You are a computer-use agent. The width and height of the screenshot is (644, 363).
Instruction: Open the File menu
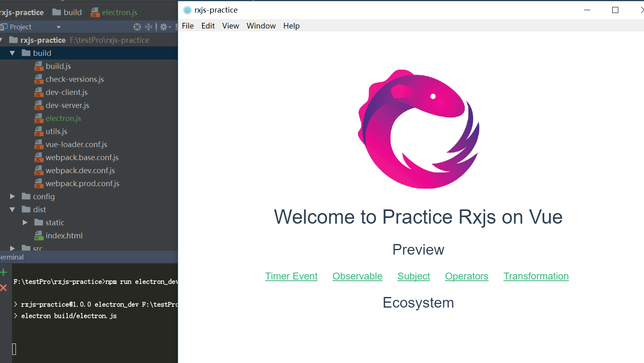pyautogui.click(x=188, y=26)
